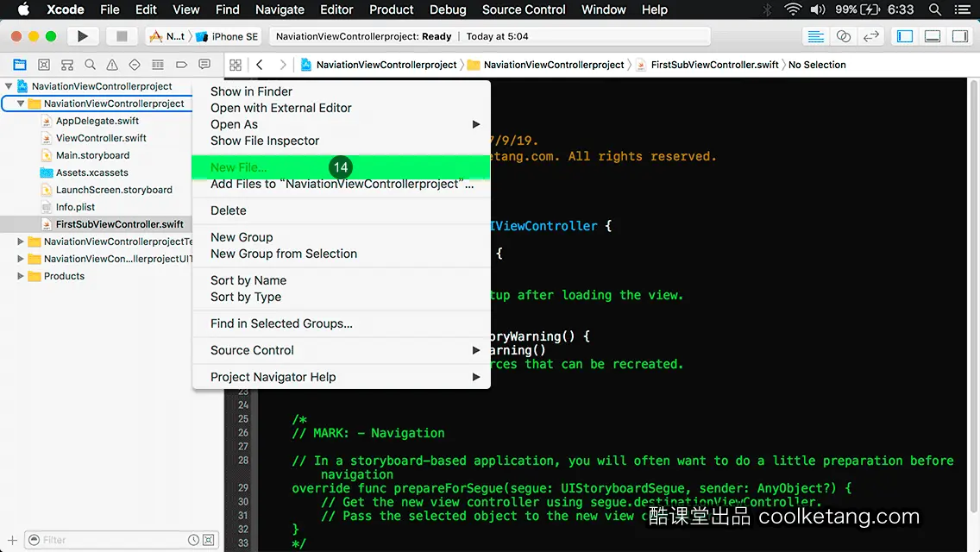This screenshot has width=980, height=552.
Task: Open the Test navigator diamond icon
Action: (x=135, y=65)
